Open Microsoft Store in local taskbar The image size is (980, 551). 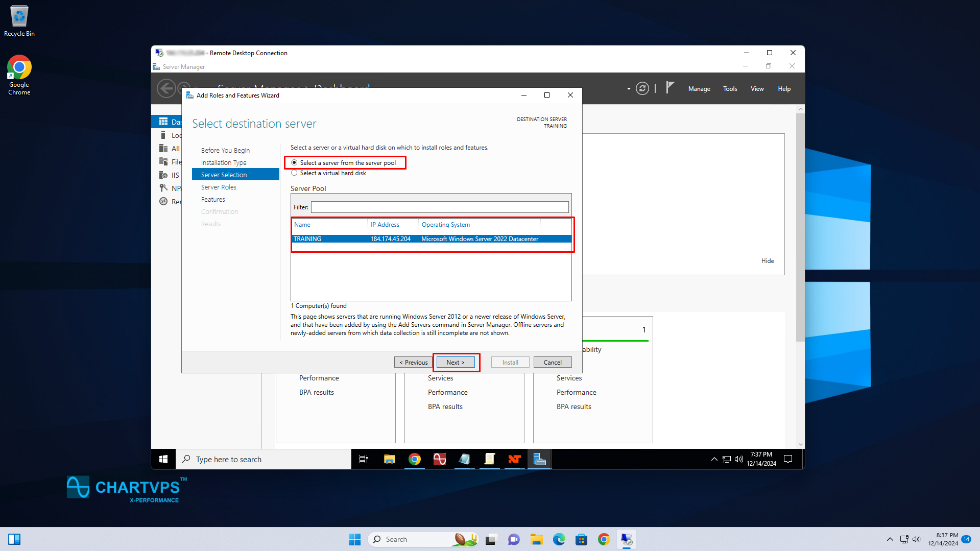pyautogui.click(x=581, y=539)
